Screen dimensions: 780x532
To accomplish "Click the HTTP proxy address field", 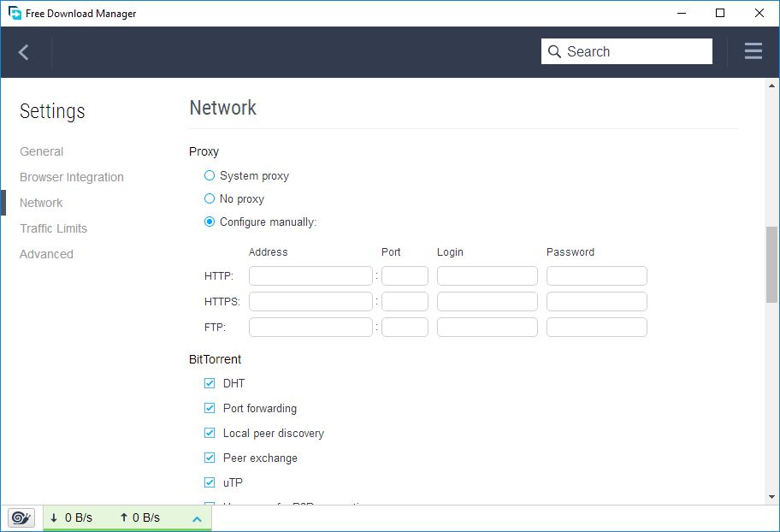I will coord(310,275).
